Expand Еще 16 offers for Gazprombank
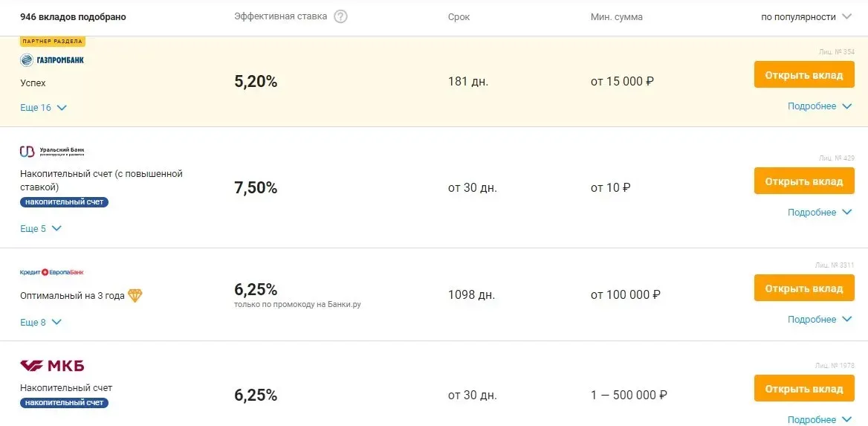Screen dimensions: 868x426 click(x=43, y=108)
